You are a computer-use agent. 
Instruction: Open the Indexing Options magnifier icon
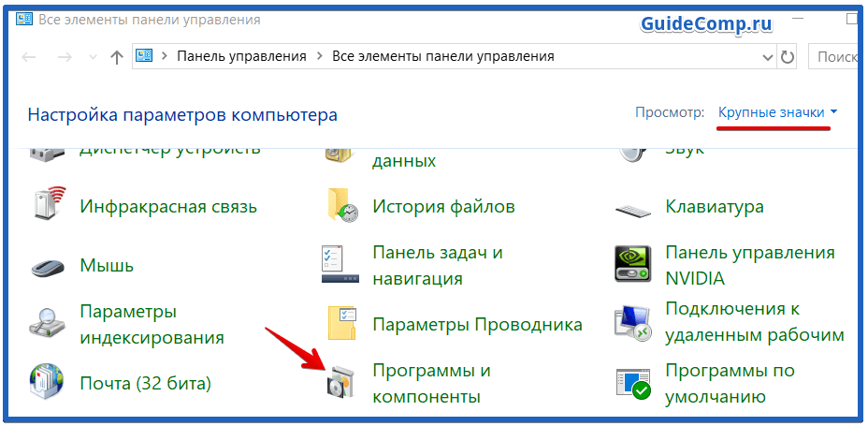click(x=48, y=323)
